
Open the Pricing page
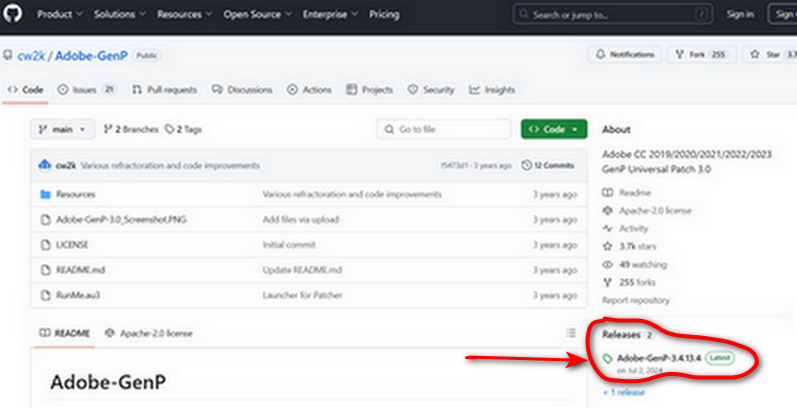click(384, 15)
